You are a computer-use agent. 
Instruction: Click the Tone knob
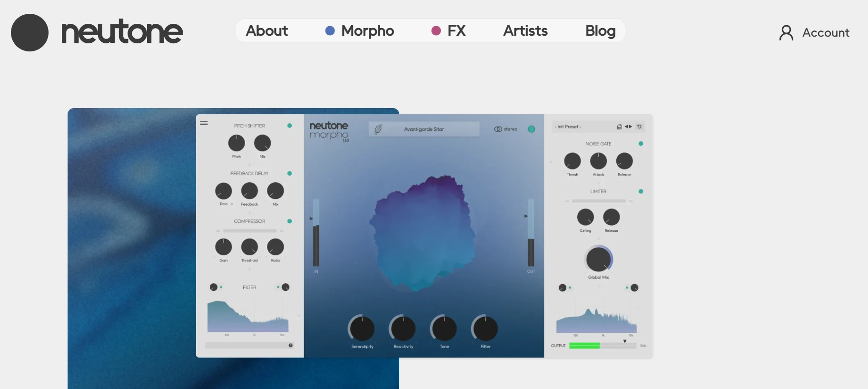[x=444, y=329]
